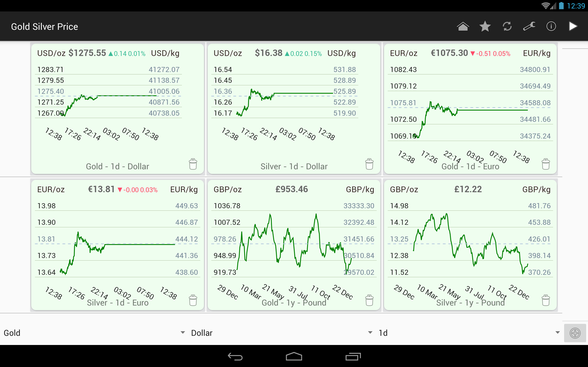
Task: Tap the $1275.55 gold price header
Action: 87,53
